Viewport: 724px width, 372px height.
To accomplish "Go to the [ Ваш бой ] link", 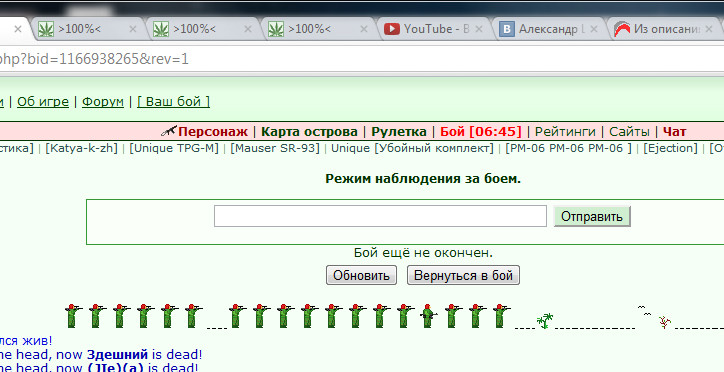I will click(173, 102).
